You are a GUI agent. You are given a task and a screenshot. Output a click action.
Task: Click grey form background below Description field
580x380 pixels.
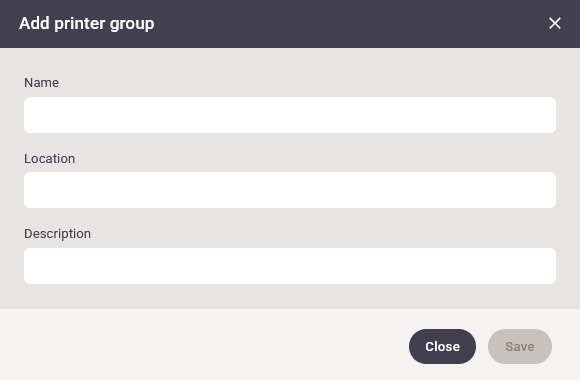(x=290, y=297)
